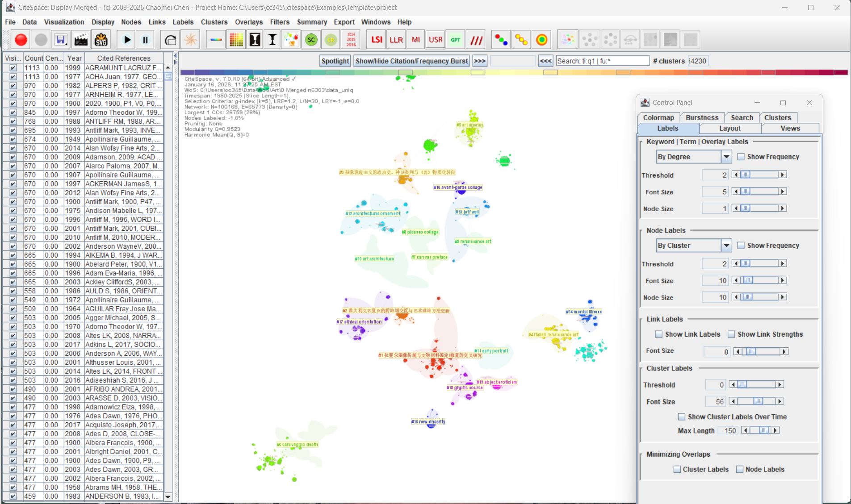Click Show/Hide Citation/Frequency Burst button
851x504 pixels.
click(x=411, y=61)
